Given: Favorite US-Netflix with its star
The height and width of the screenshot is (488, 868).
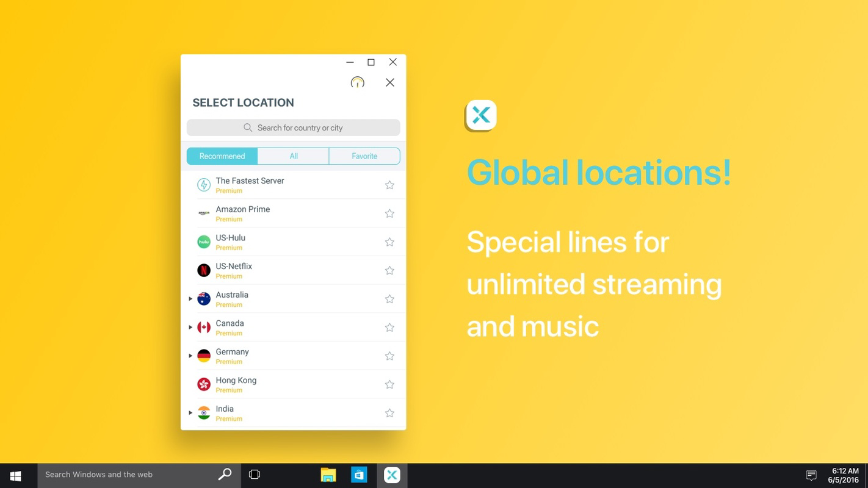Looking at the screenshot, I should pyautogui.click(x=389, y=270).
